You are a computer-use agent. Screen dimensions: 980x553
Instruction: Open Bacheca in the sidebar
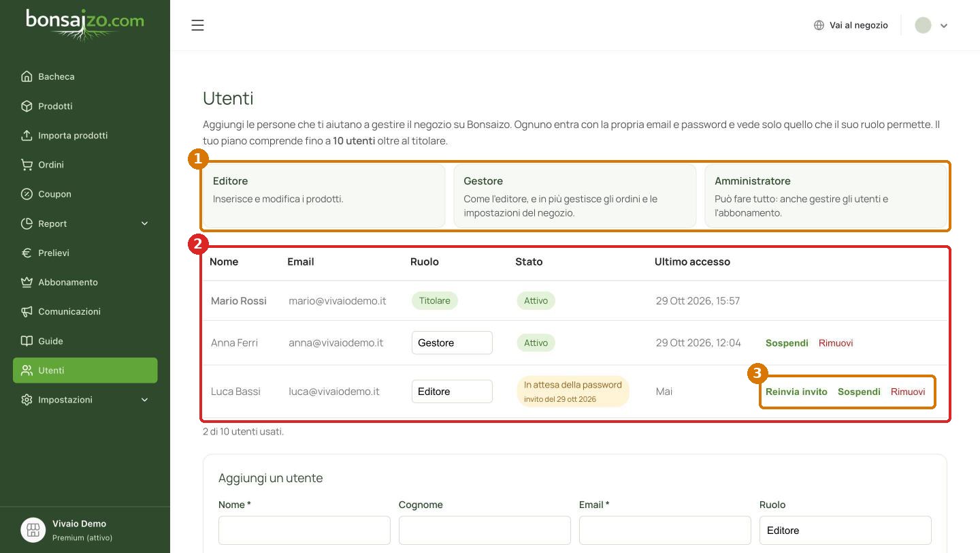coord(85,76)
